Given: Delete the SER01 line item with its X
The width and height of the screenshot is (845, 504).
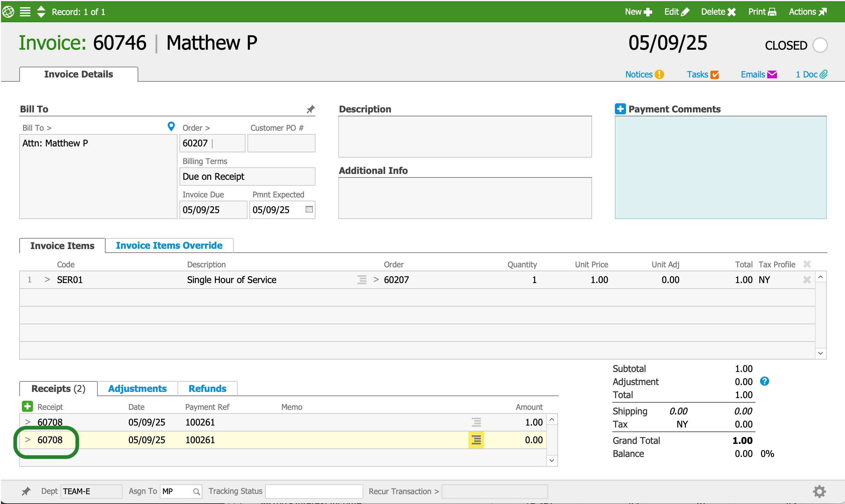Looking at the screenshot, I should 807,279.
